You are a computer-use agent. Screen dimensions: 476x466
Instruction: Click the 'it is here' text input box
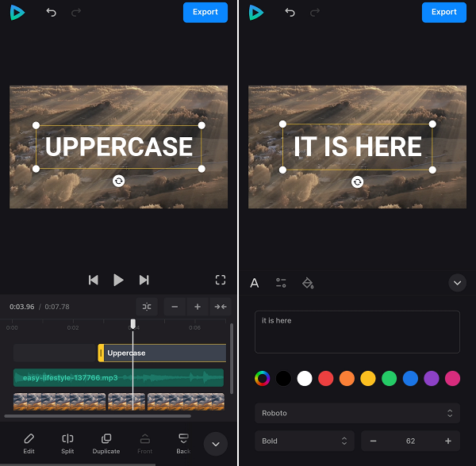coord(357,332)
